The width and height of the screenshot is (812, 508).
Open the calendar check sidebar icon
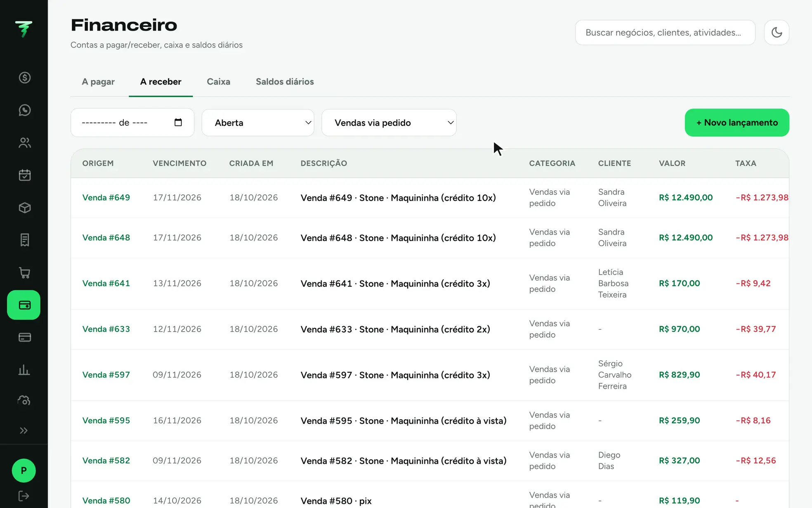tap(24, 175)
